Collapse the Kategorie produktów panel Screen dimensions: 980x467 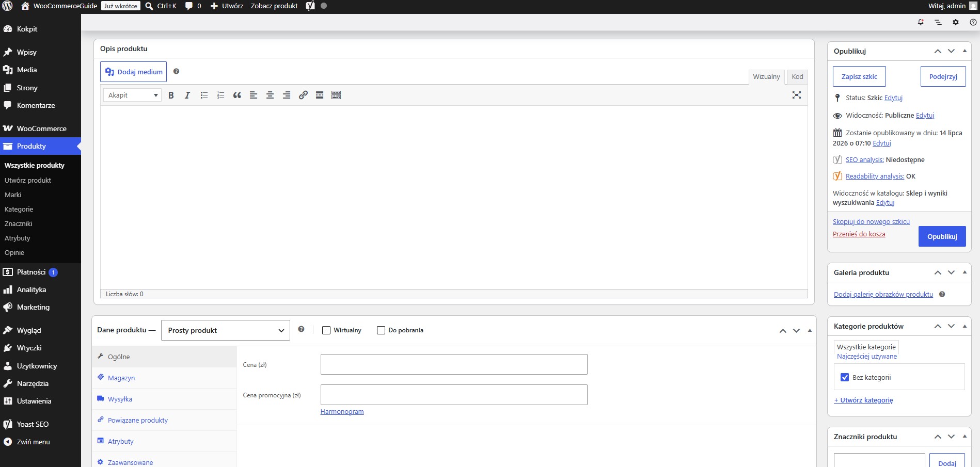click(965, 326)
